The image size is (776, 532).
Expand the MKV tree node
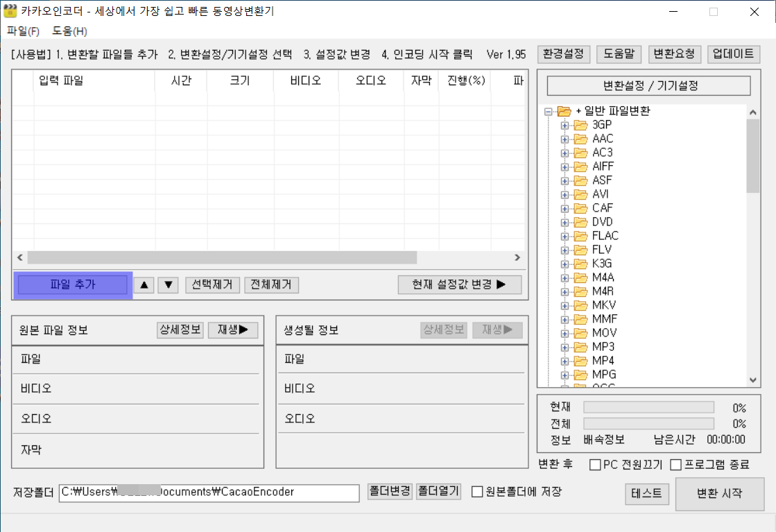point(564,305)
